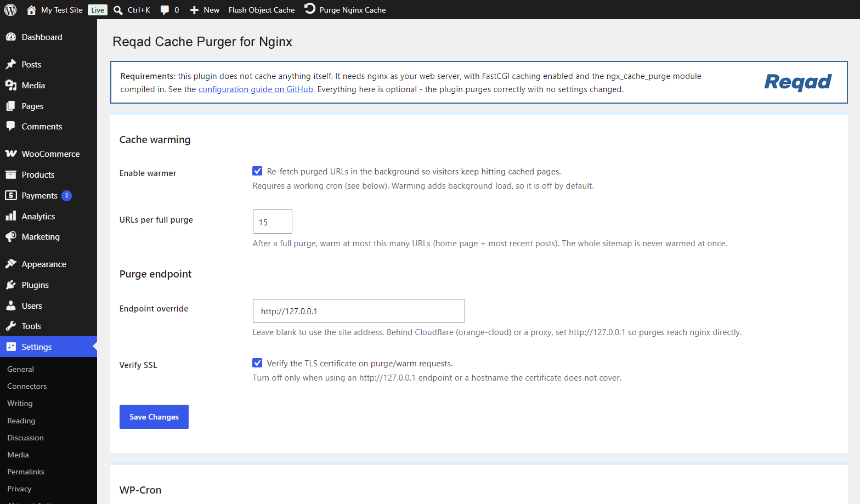Click the Dashboard gauge icon

coord(11,37)
